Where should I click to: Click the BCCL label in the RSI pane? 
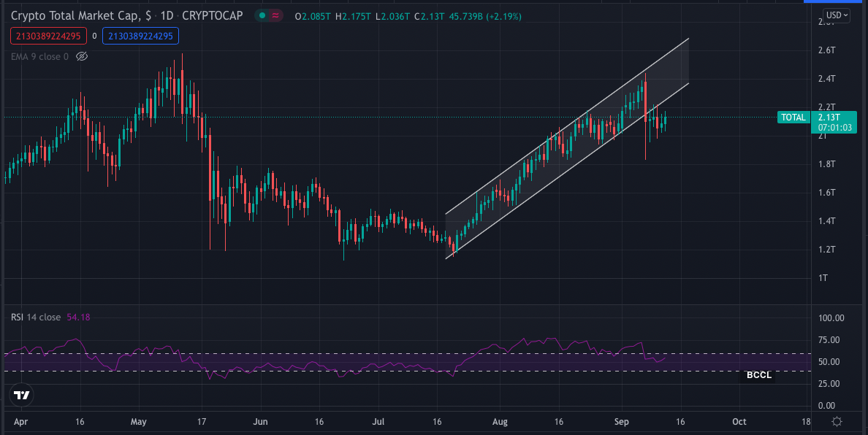[758, 374]
